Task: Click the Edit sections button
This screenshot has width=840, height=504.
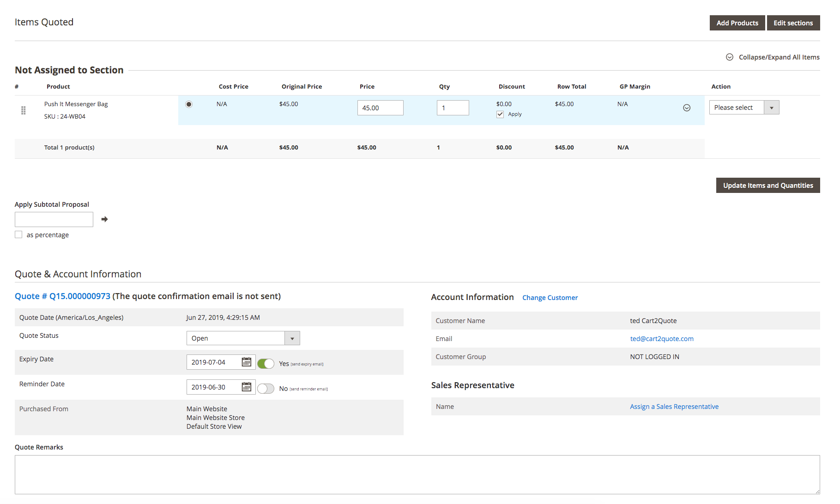Action: 793,23
